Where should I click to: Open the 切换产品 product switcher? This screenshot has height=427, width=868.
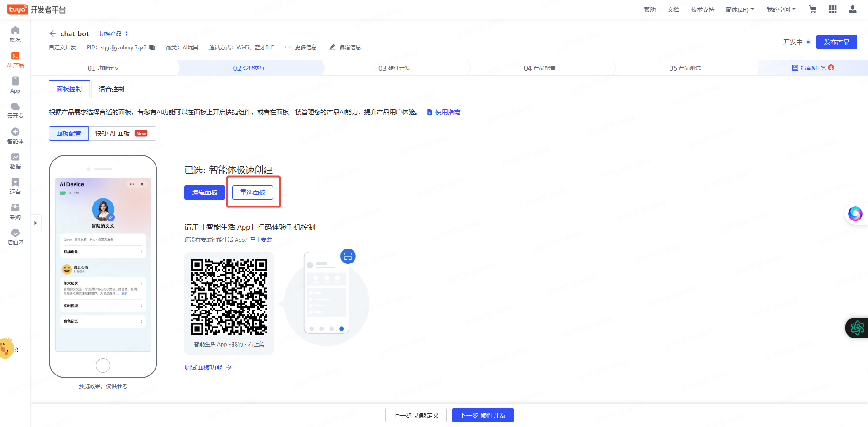click(114, 33)
